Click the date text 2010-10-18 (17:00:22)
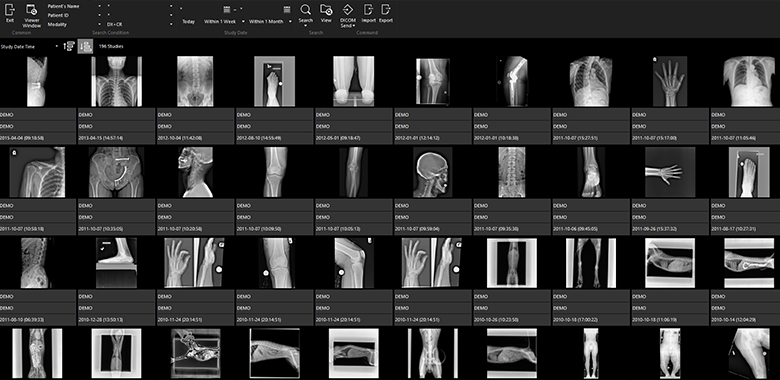 [575, 319]
